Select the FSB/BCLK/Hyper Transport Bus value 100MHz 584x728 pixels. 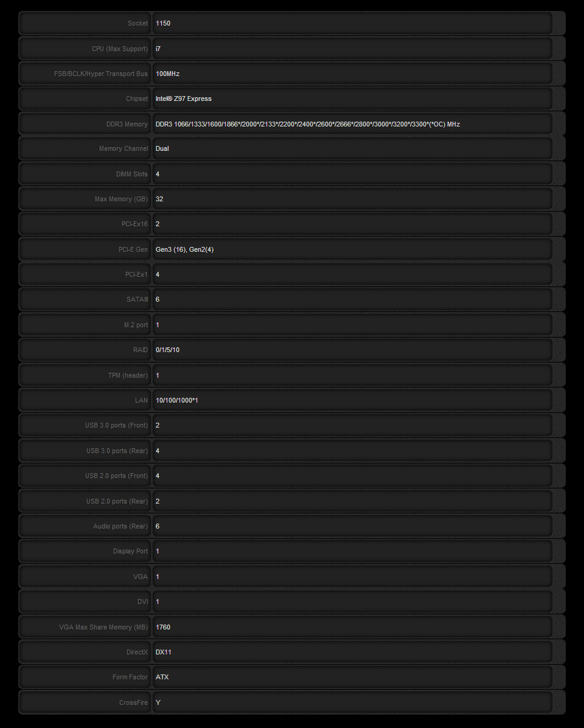[x=167, y=74]
